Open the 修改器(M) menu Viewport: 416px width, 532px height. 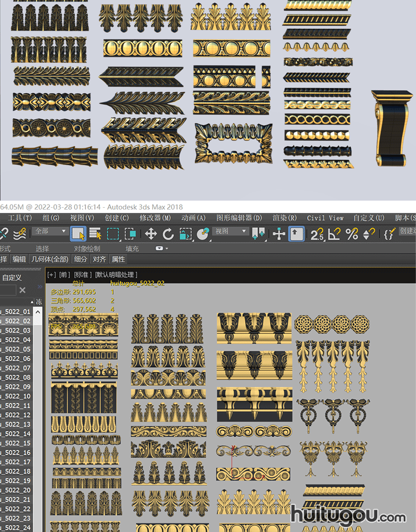pyautogui.click(x=155, y=218)
